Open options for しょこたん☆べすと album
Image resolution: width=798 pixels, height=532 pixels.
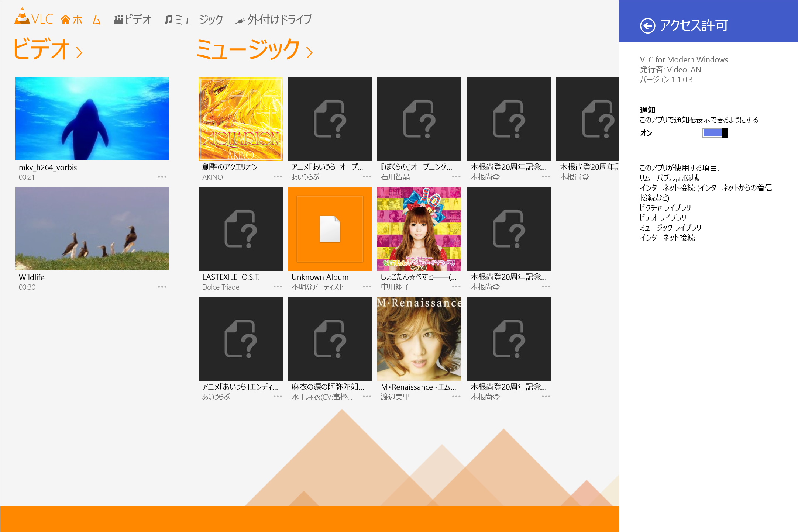(457, 287)
